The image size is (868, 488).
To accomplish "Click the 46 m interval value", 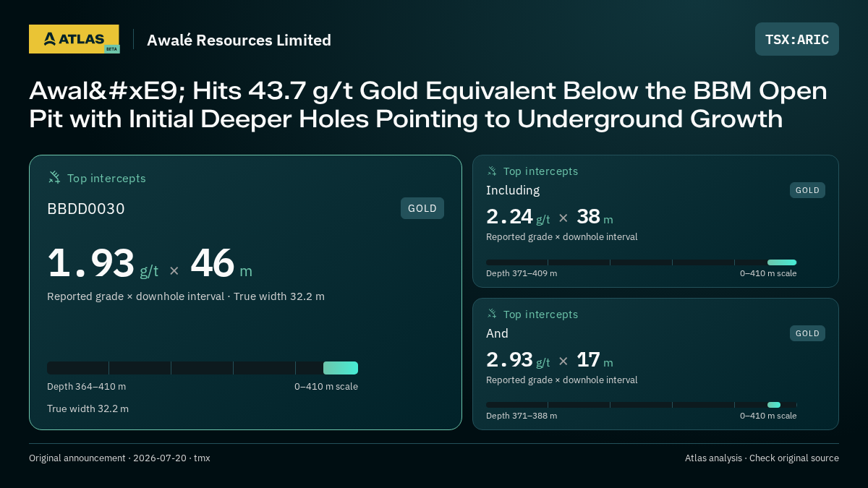I will pos(221,264).
